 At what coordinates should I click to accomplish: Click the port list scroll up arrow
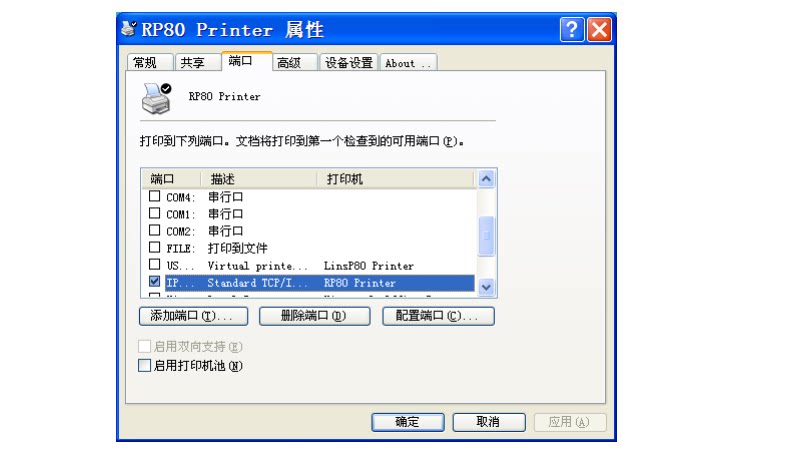click(x=486, y=179)
